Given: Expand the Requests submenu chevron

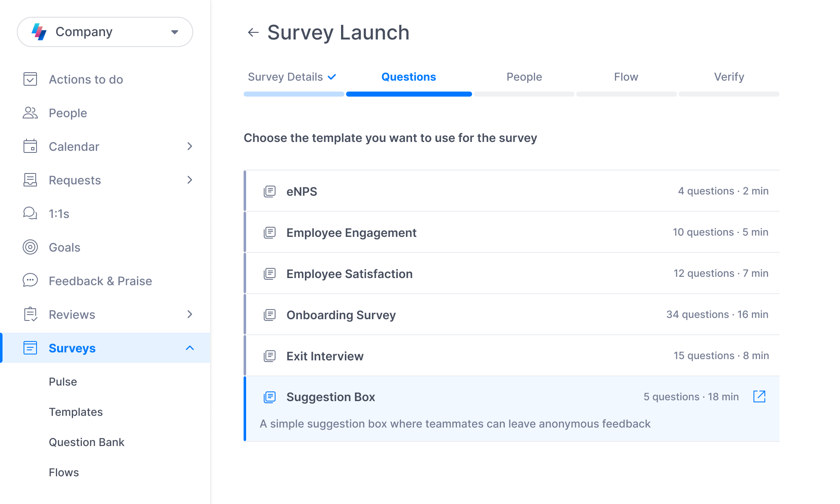Looking at the screenshot, I should pyautogui.click(x=190, y=180).
